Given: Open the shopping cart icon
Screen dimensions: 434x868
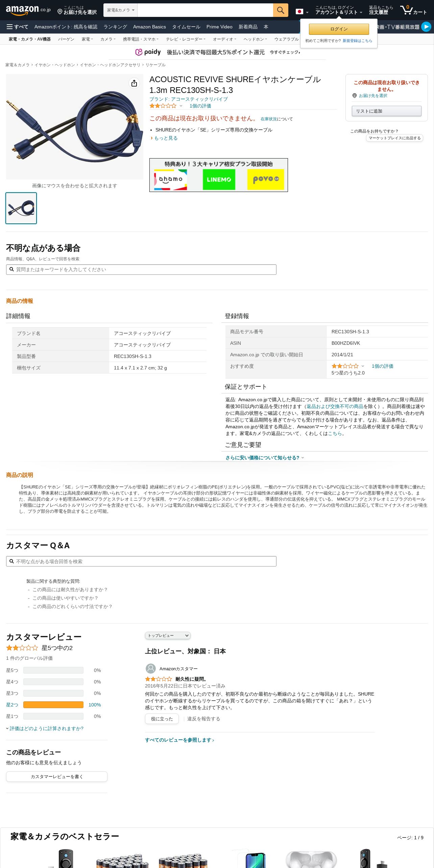Looking at the screenshot, I should click(413, 10).
